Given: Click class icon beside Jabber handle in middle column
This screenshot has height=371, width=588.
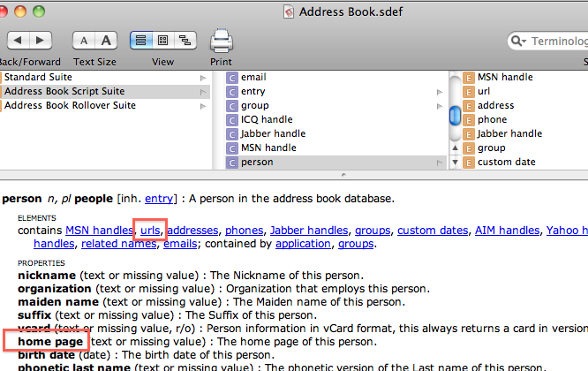Looking at the screenshot, I should (232, 134).
